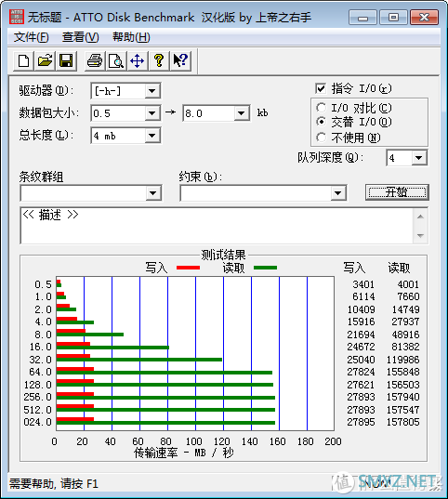Open the starting packet size 0.5 dropdown
Image resolution: width=448 pixels, height=499 pixels.
point(152,113)
